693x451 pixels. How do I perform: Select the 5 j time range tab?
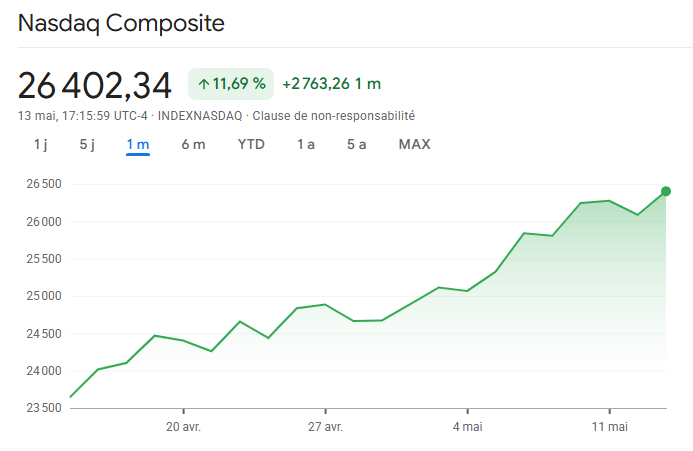point(87,145)
